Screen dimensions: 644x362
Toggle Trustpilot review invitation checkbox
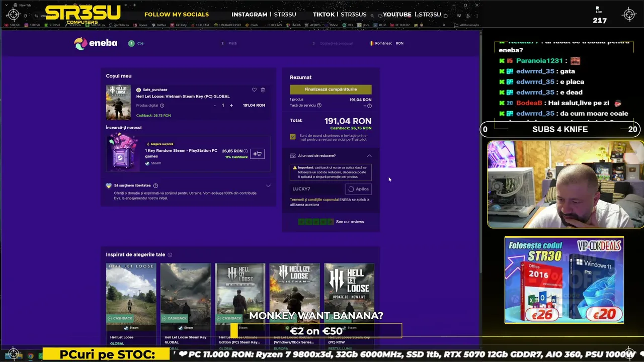pos(293,137)
